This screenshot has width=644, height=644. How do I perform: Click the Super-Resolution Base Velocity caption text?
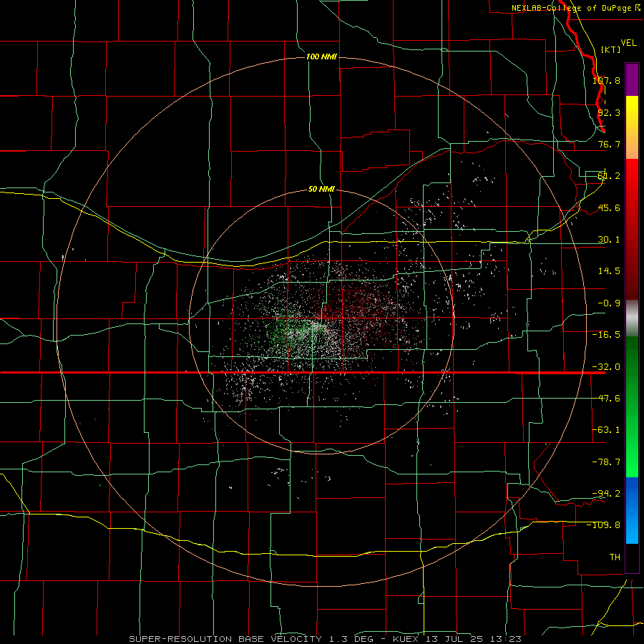coord(325,639)
